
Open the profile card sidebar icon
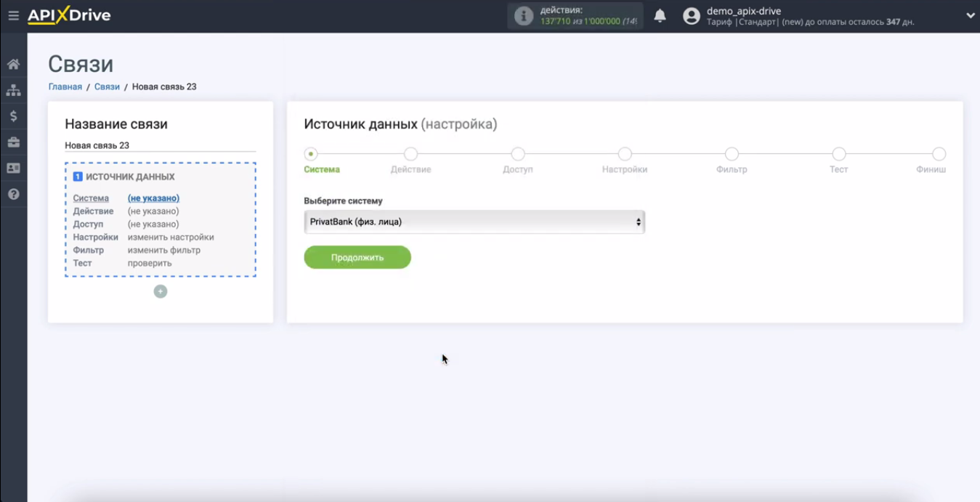pyautogui.click(x=13, y=168)
